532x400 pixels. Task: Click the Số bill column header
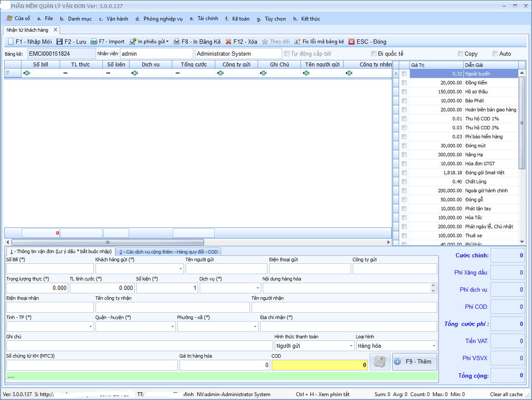click(x=40, y=64)
